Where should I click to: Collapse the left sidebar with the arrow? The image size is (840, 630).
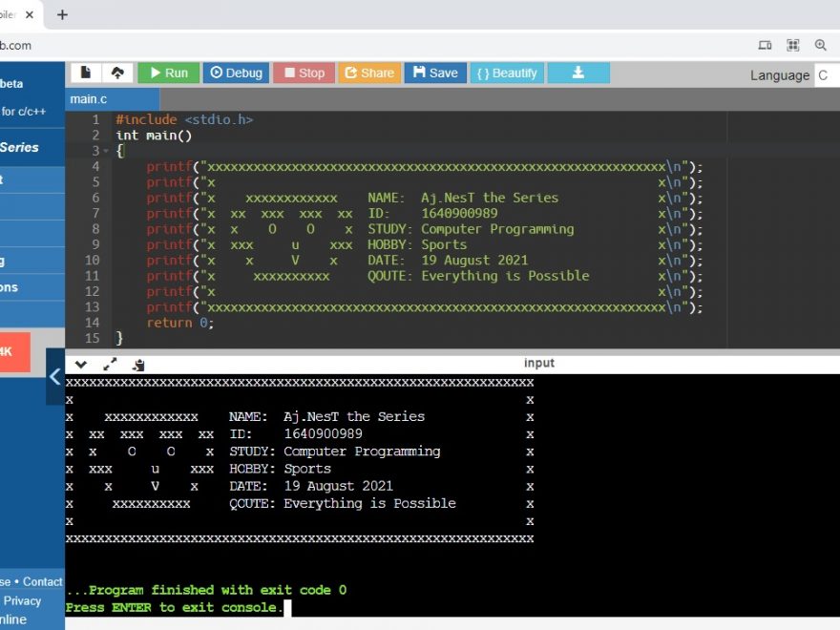[x=54, y=376]
